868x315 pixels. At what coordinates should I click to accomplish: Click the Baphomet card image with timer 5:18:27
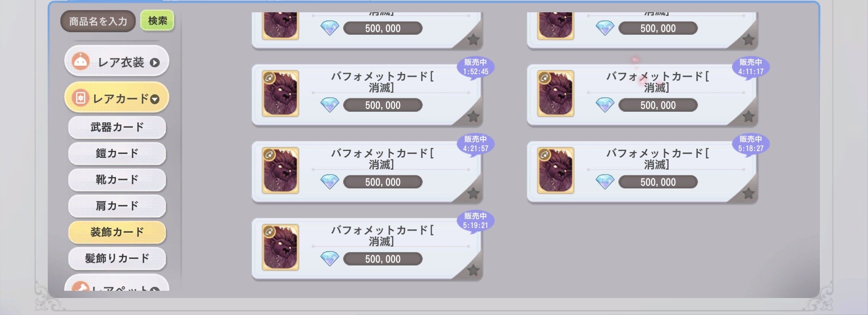pos(556,170)
